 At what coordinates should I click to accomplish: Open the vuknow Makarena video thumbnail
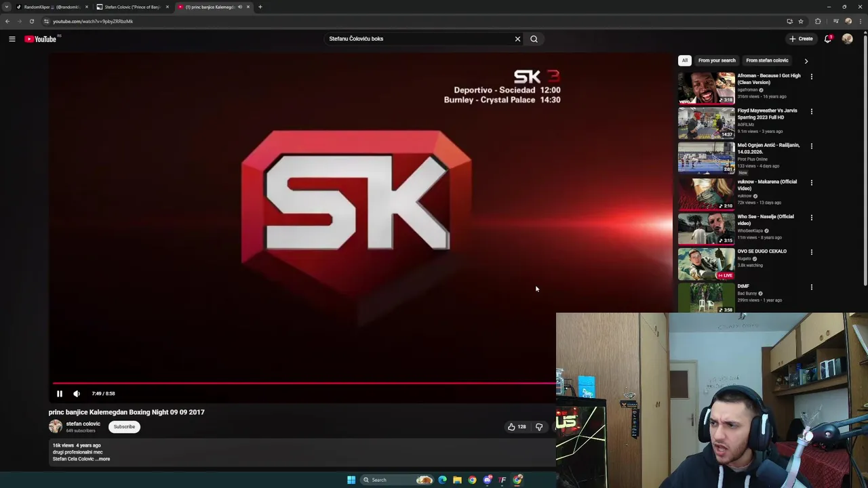(706, 194)
